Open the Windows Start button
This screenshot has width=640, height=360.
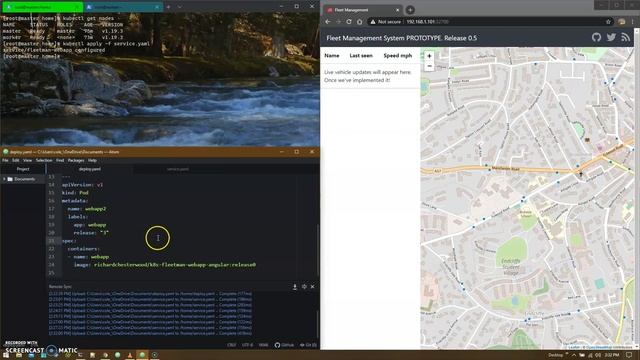[7, 355]
